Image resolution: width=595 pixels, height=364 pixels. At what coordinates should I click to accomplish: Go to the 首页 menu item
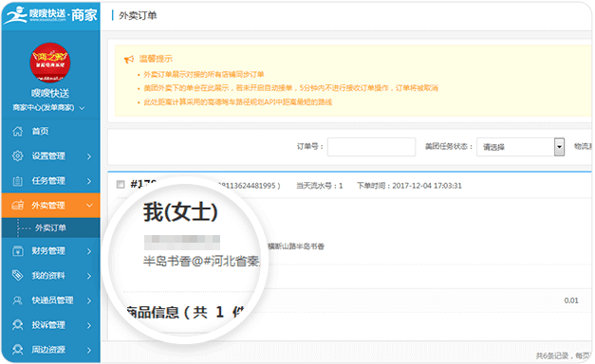click(40, 131)
